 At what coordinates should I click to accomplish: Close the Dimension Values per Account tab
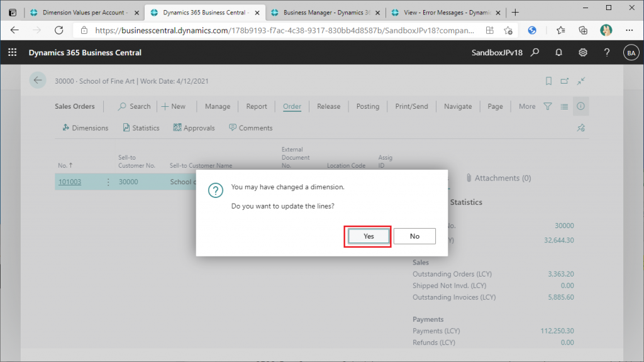click(136, 13)
